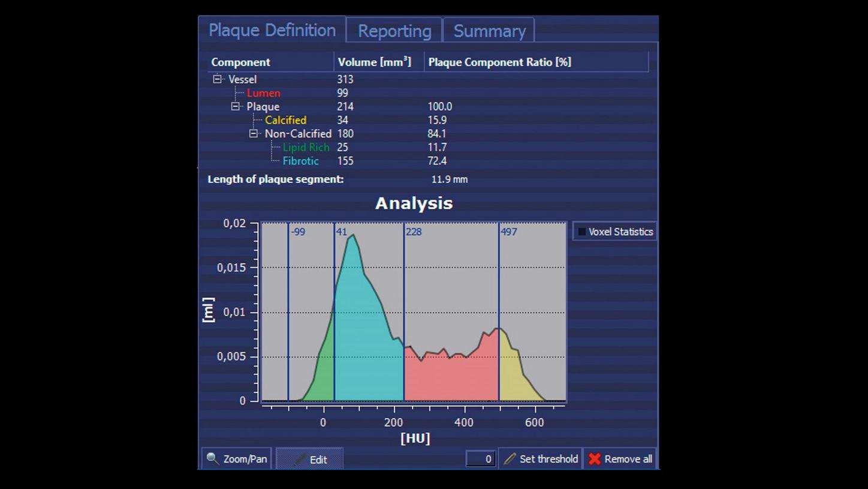
Task: Click the Set threshold pencil icon
Action: tap(510, 459)
